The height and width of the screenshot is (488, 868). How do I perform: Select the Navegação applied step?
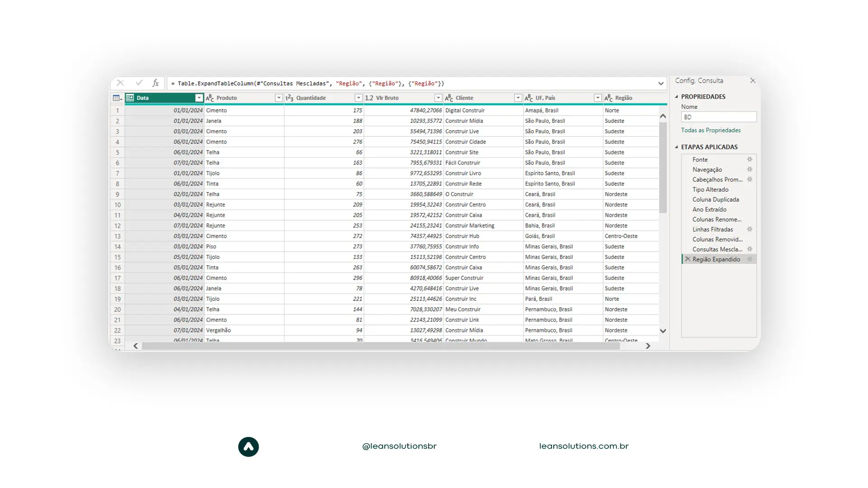pos(719,169)
